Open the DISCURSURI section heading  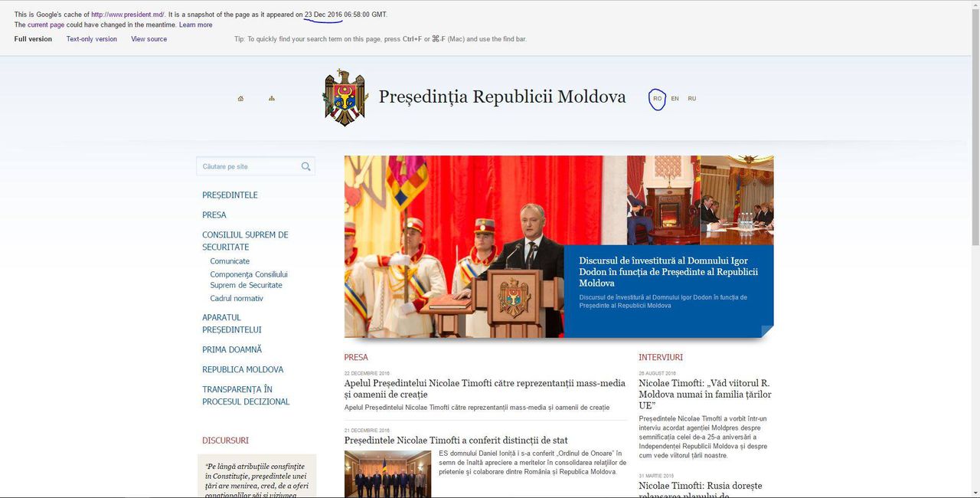point(225,441)
